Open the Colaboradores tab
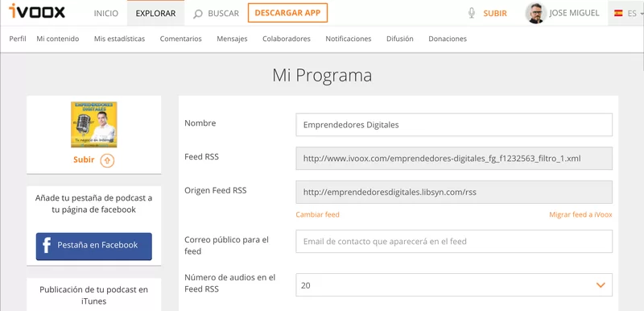This screenshot has width=644, height=311. [x=287, y=39]
